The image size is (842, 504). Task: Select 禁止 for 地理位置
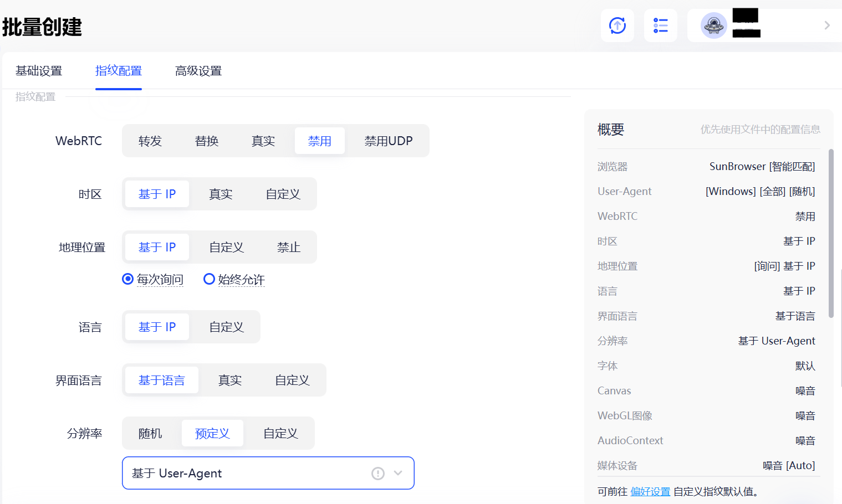(288, 247)
